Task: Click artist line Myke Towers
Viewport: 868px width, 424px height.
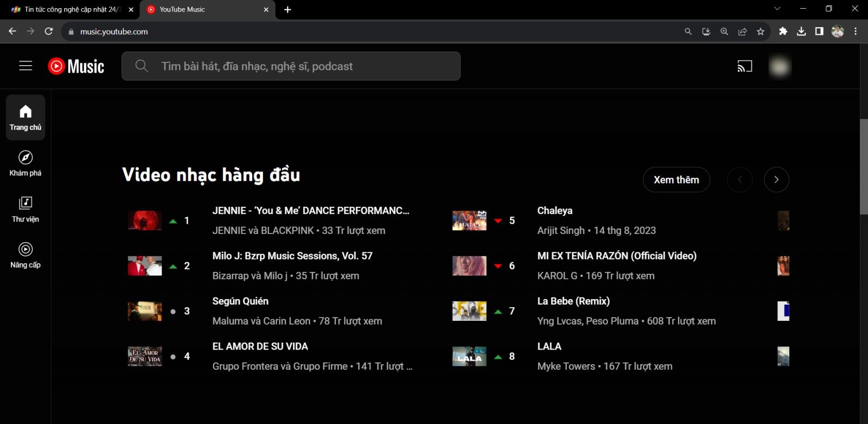Action: point(566,366)
